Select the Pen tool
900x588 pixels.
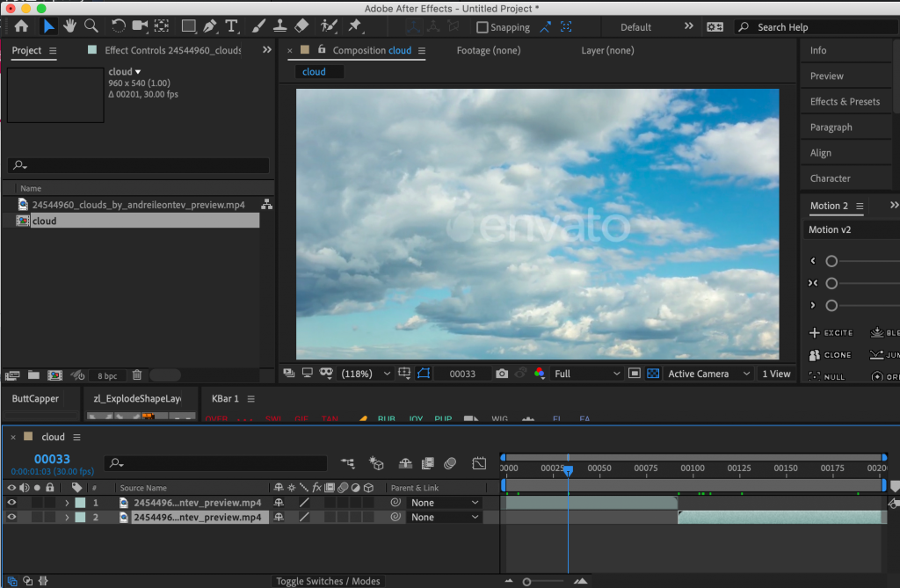click(210, 26)
